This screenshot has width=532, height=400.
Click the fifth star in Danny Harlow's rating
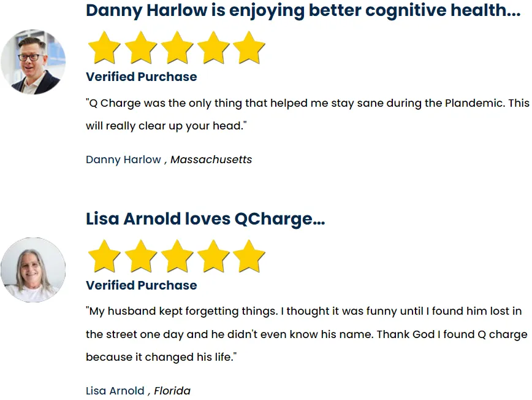249,48
